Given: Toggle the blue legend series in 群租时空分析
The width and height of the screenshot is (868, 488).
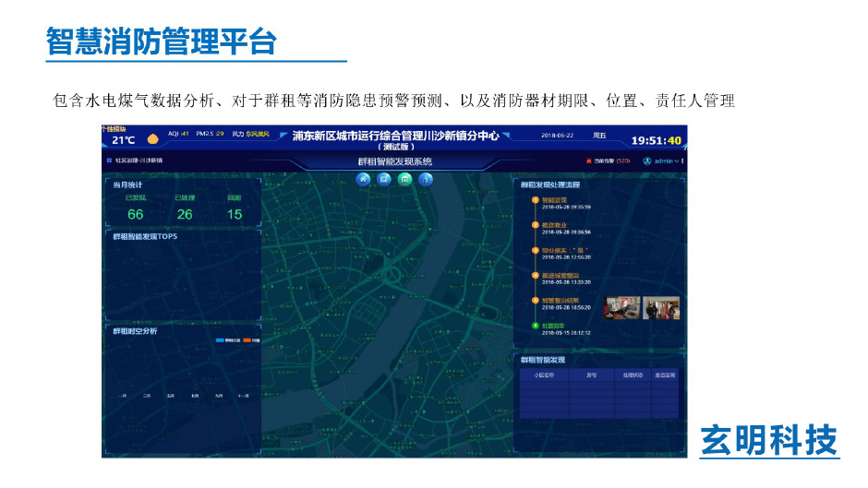Looking at the screenshot, I should click(221, 340).
